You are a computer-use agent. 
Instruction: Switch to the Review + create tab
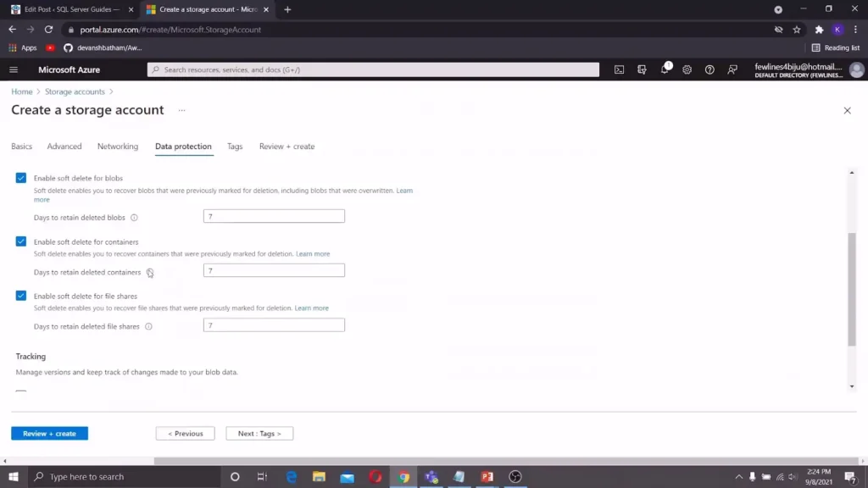coord(287,146)
